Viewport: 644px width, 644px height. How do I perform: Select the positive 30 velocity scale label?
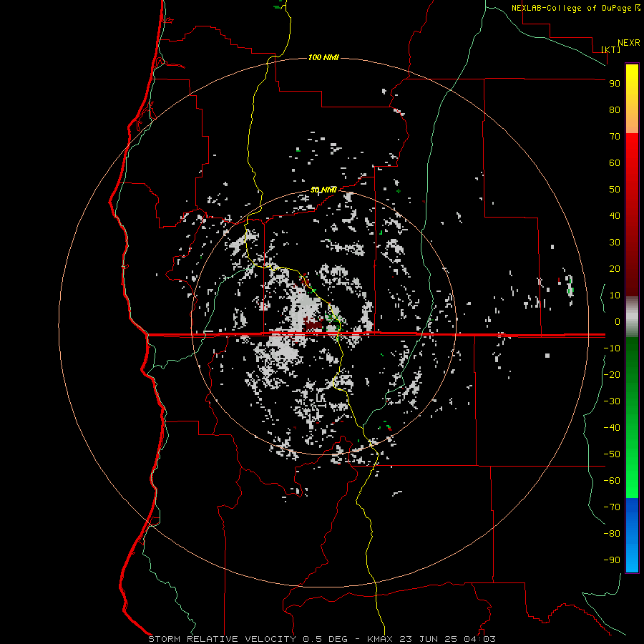tap(615, 243)
